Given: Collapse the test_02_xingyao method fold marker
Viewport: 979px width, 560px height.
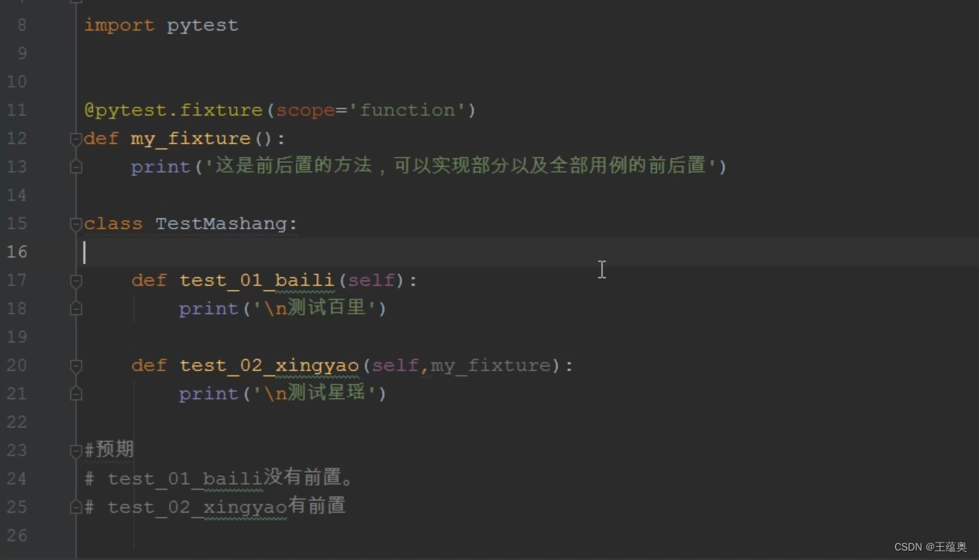Looking at the screenshot, I should [x=76, y=365].
